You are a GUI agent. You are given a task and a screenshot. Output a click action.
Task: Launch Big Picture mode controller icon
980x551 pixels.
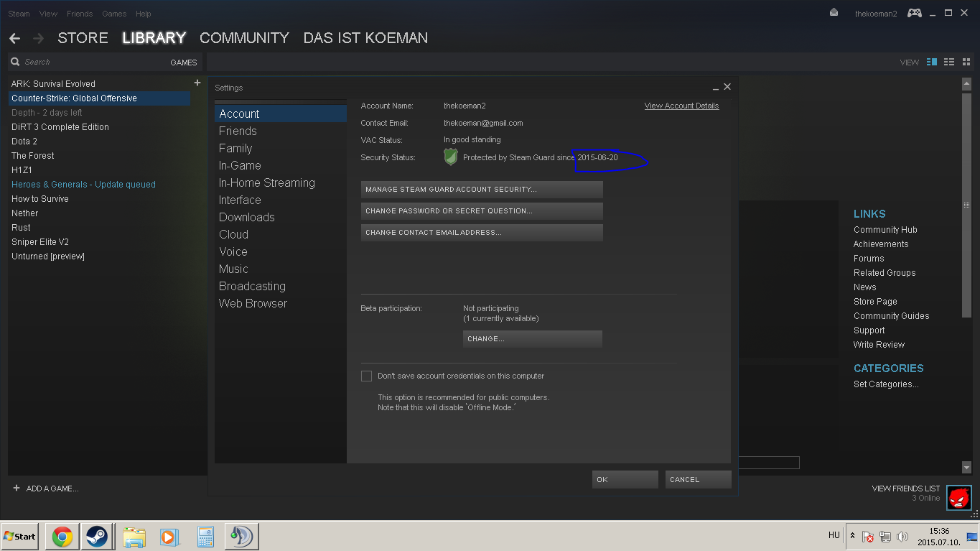tap(914, 13)
